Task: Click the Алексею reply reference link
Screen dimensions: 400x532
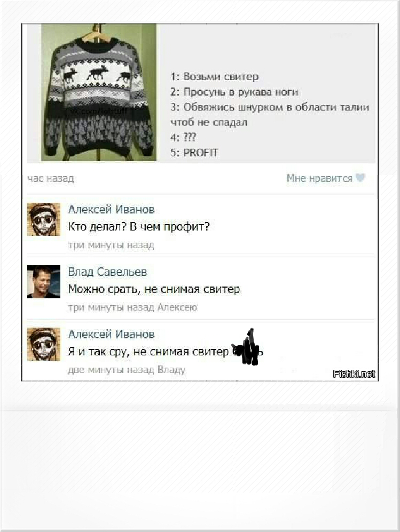Action: tap(177, 307)
